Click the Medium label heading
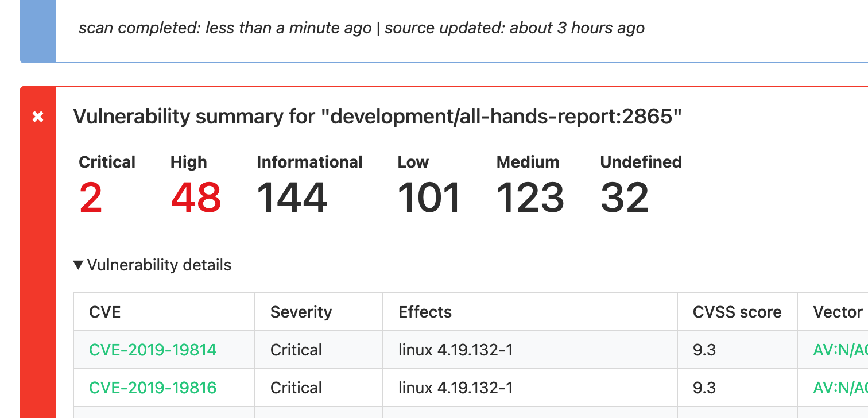 click(x=528, y=162)
